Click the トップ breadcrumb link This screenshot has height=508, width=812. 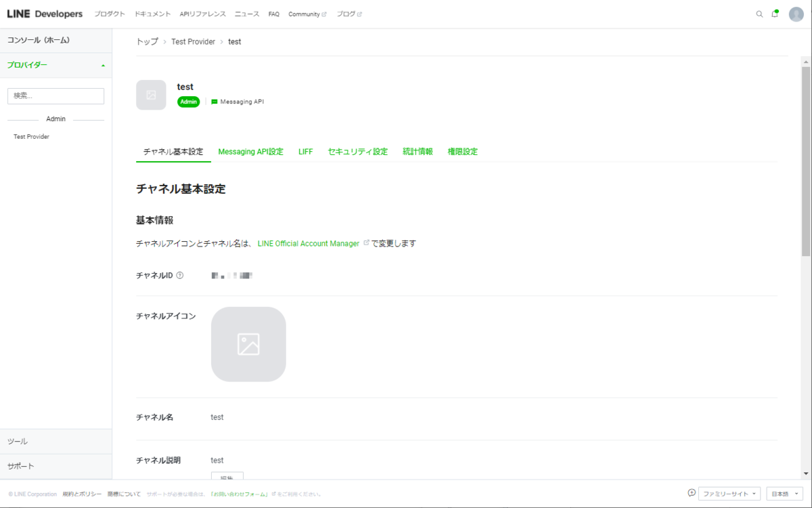[147, 42]
